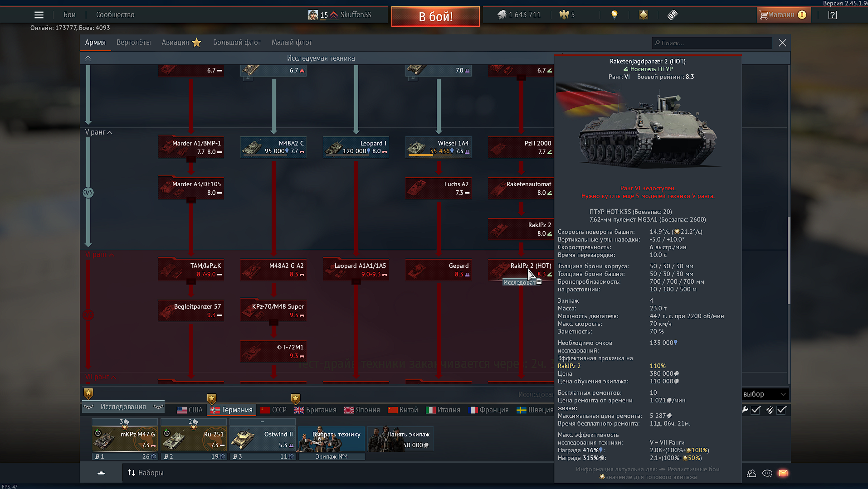This screenshot has width=868, height=489.
Task: Click the double-chevron collapse arrow beside Исследуемая техника
Action: [88, 58]
